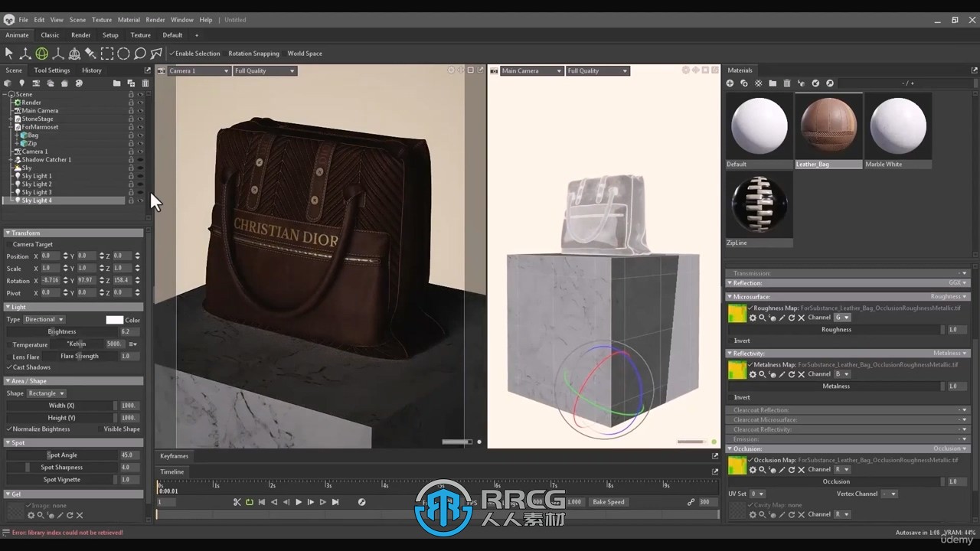Click the link icon beside 300 field
The image size is (980, 551).
(x=691, y=502)
